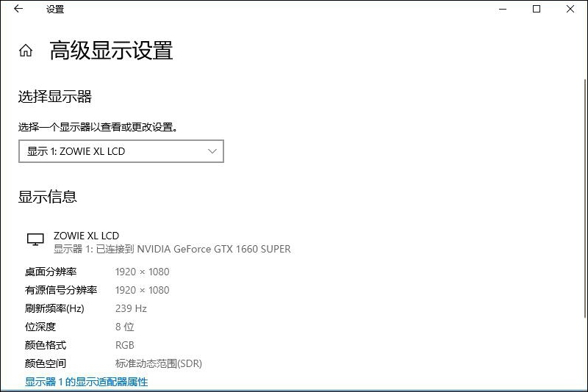Open the display selection dropdown

coord(121,151)
